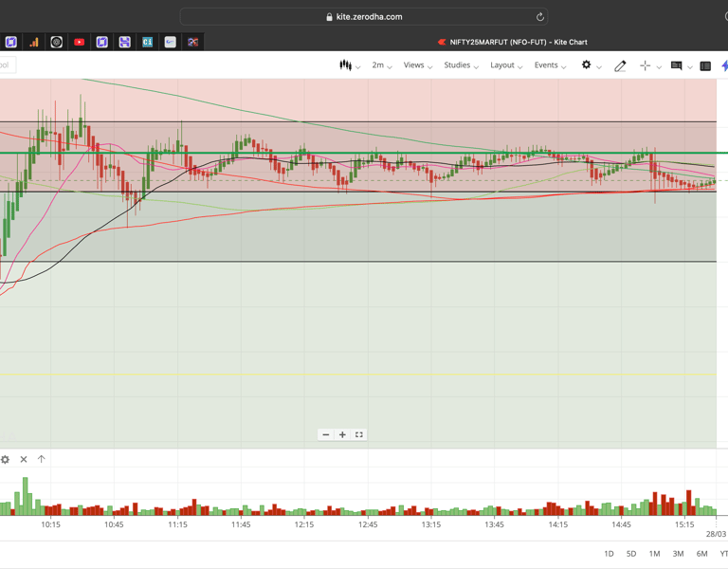The height and width of the screenshot is (569, 728).
Task: Click the blue lightning bolt icon
Action: [725, 65]
